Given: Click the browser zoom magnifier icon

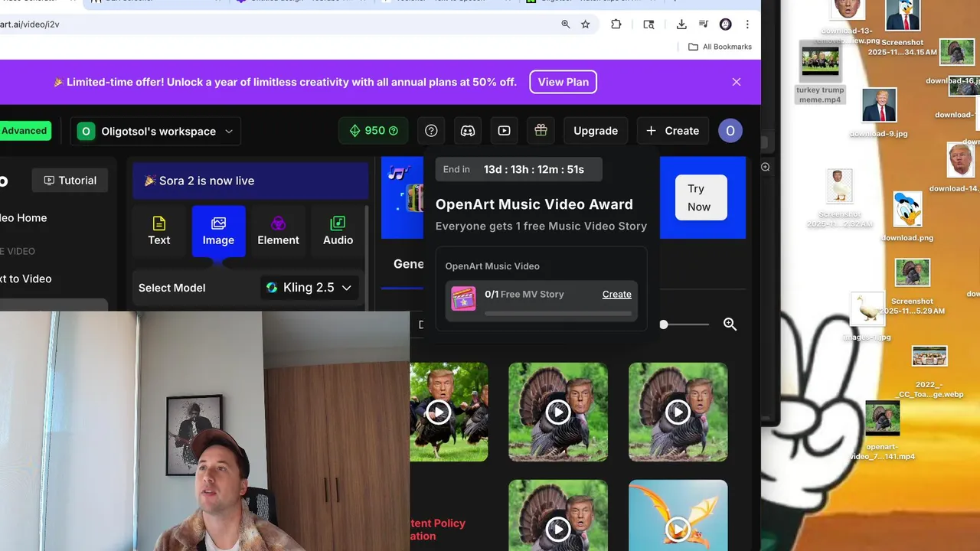Looking at the screenshot, I should (x=566, y=24).
